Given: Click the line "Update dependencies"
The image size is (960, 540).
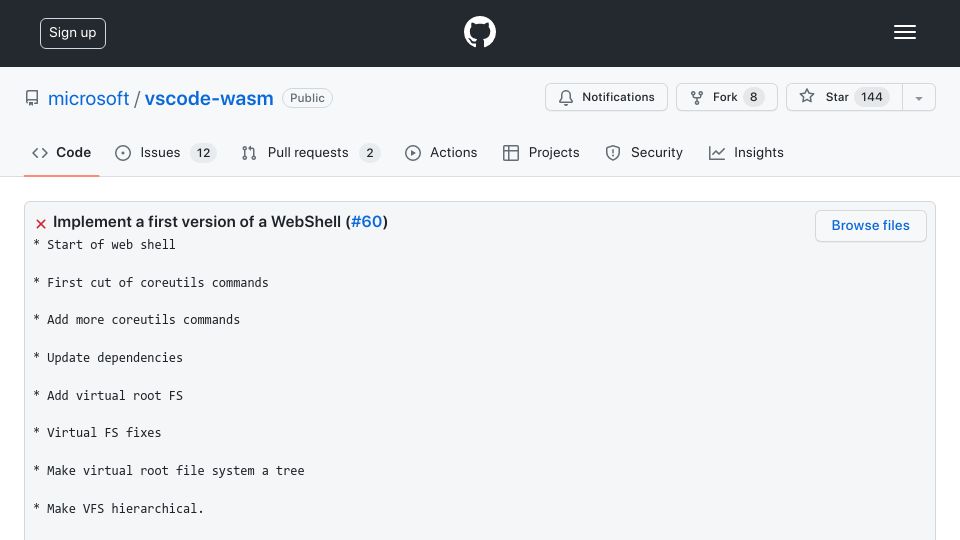Looking at the screenshot, I should click(114, 358).
